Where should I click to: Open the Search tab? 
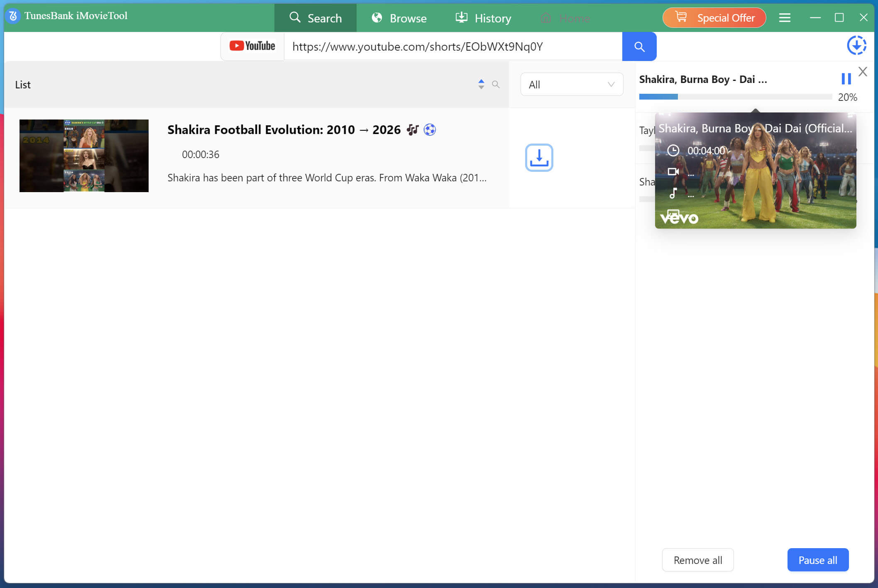[315, 18]
